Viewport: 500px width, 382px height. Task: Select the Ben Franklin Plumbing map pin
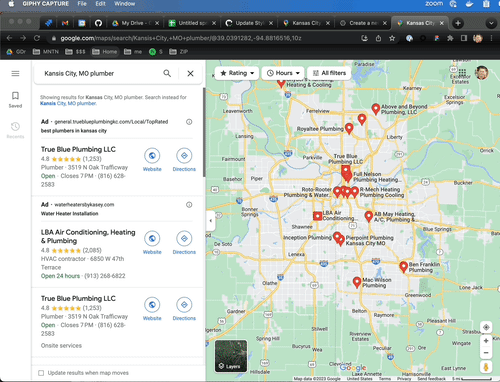pos(404,267)
